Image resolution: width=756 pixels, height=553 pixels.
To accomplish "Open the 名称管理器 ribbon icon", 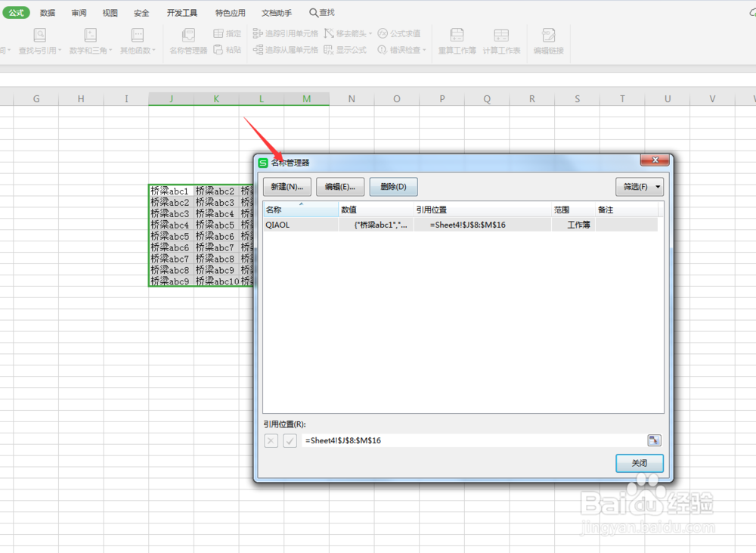I will [188, 36].
